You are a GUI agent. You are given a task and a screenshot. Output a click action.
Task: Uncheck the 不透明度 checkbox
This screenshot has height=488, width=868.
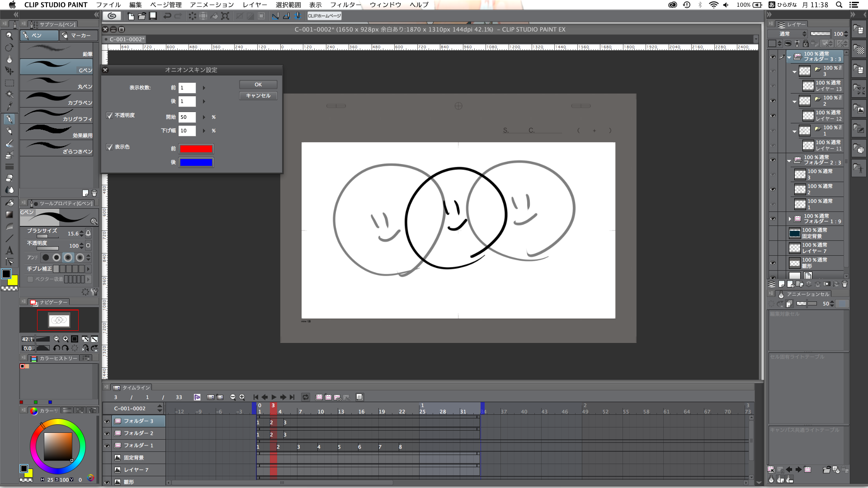pos(109,116)
